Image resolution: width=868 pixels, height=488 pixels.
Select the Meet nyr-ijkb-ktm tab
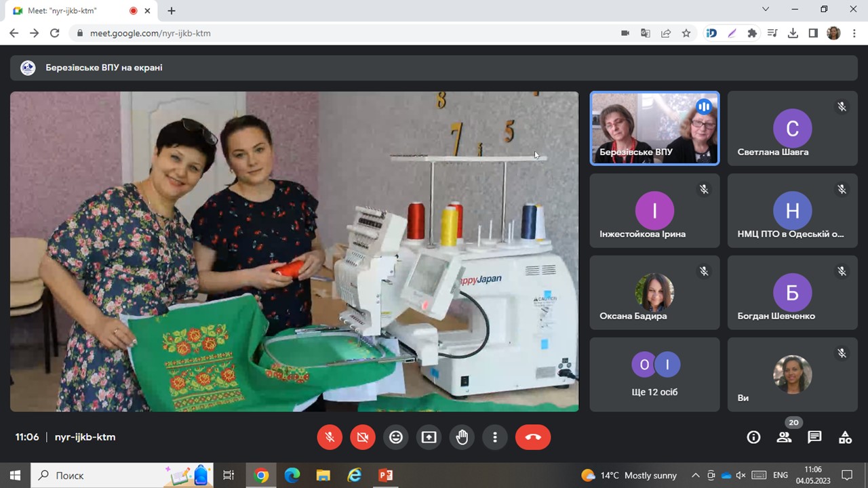[68, 11]
